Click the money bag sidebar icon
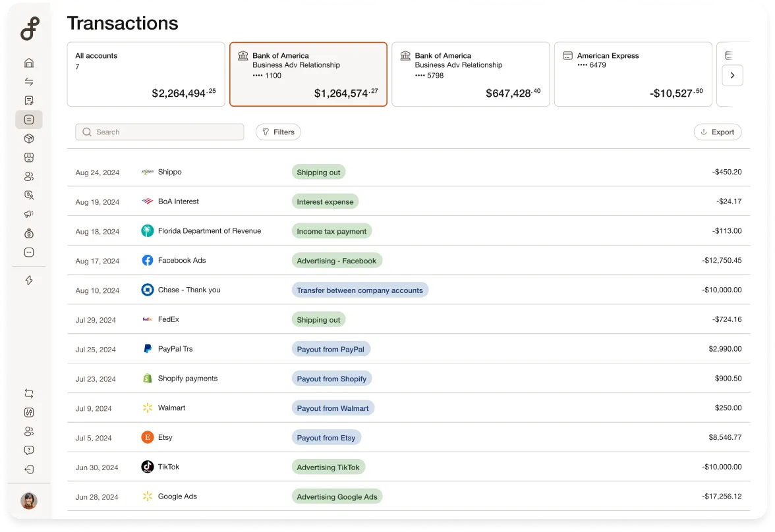 point(29,233)
